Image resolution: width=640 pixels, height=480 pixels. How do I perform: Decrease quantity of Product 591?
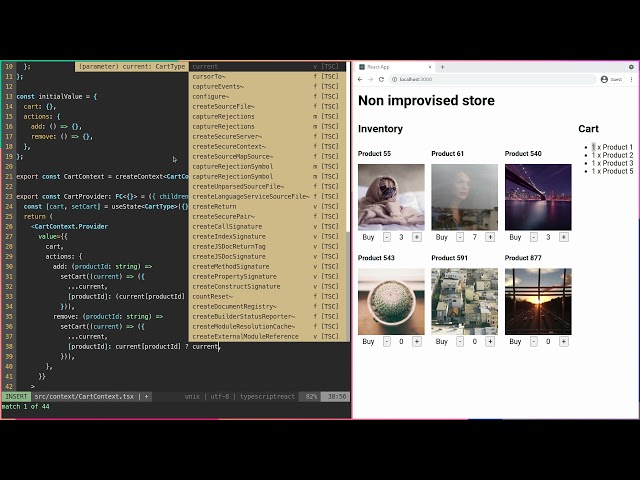click(460, 342)
